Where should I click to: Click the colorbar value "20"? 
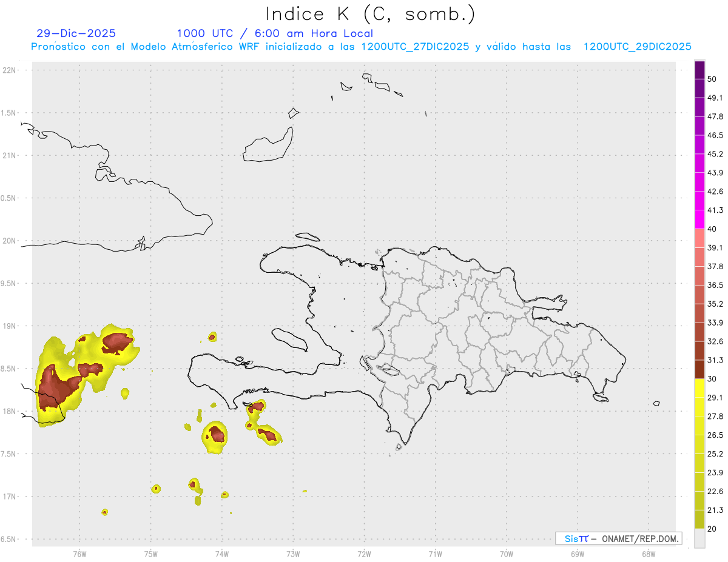[712, 529]
